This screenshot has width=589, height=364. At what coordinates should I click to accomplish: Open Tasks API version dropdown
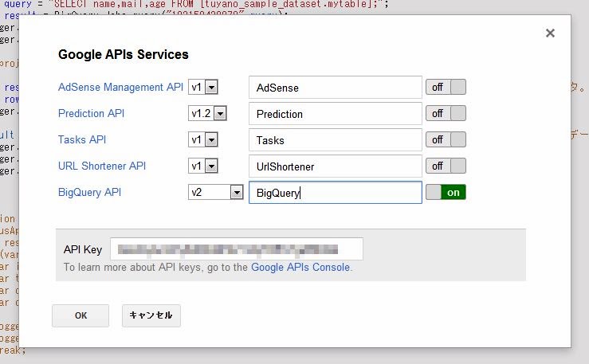(x=203, y=140)
